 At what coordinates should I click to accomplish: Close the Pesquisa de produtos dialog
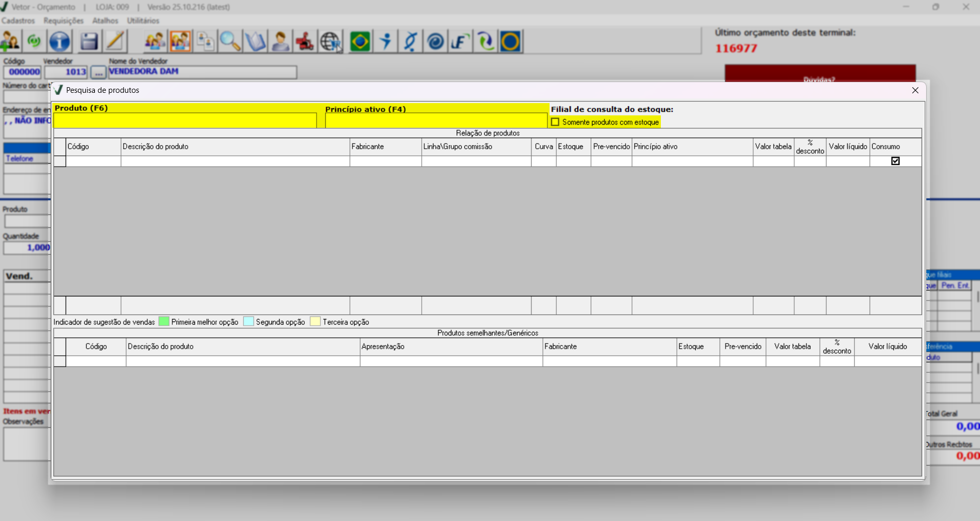point(915,90)
